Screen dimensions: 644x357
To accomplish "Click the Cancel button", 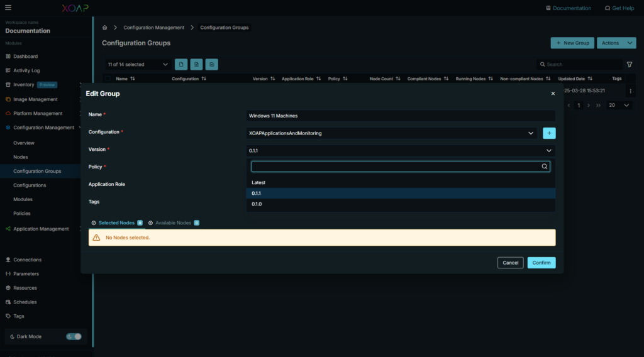I will pos(510,263).
